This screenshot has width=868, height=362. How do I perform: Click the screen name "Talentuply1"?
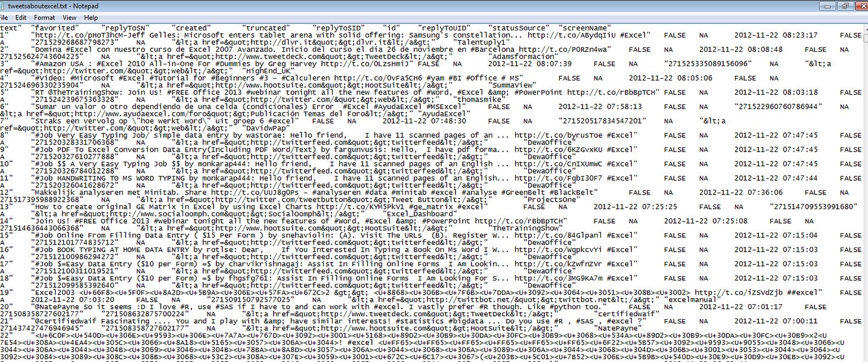tap(483, 43)
